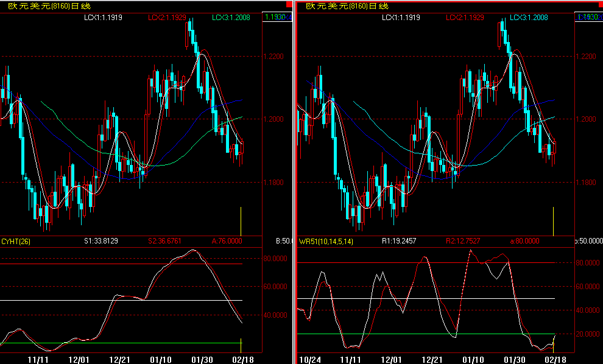Click the 10/24 date on right chart timeline
603x364 pixels.
[x=309, y=360]
